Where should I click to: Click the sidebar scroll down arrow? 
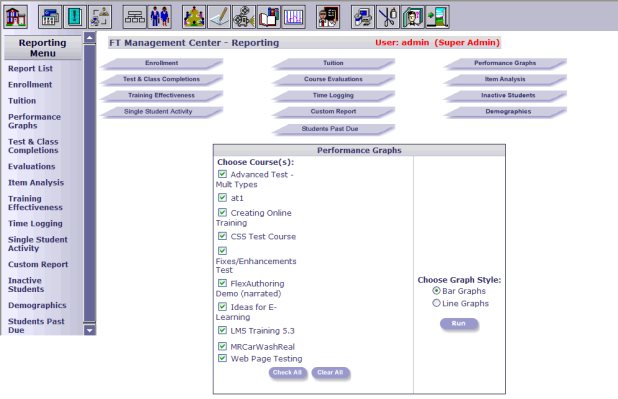(89, 330)
